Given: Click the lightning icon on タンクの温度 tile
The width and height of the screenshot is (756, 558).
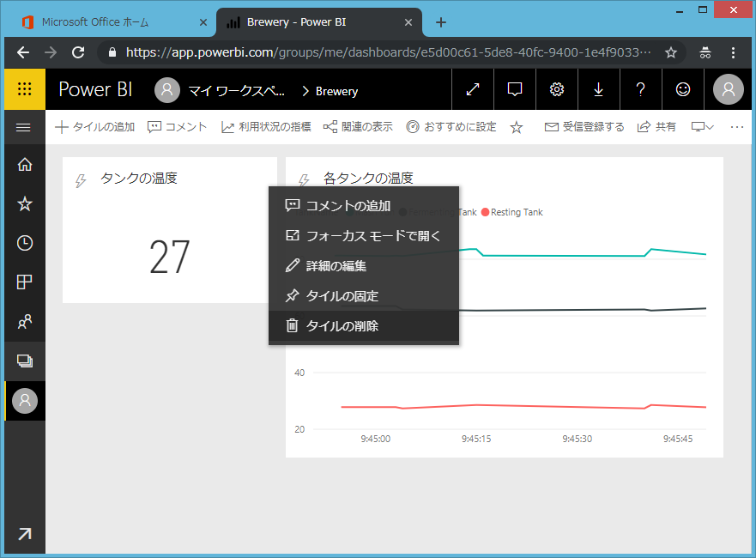Looking at the screenshot, I should click(81, 181).
